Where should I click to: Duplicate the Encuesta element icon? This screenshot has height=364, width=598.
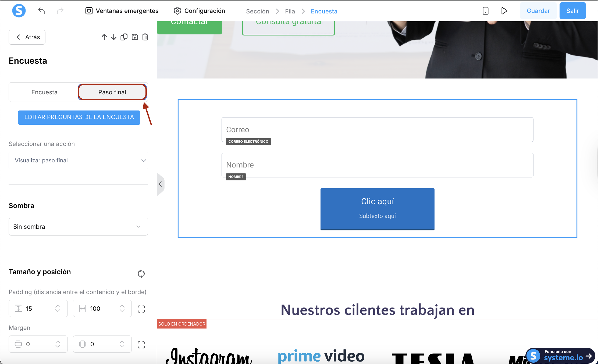[124, 37]
